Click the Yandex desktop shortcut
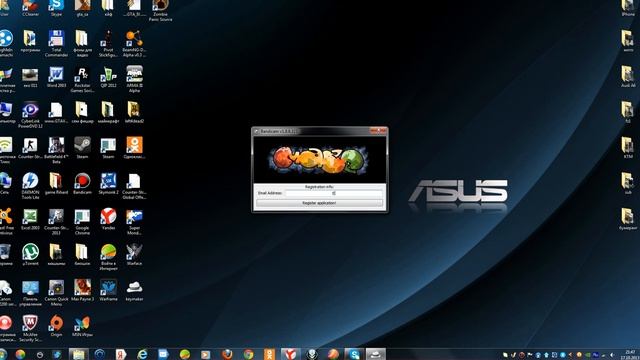This screenshot has height=360, width=640. [x=108, y=220]
